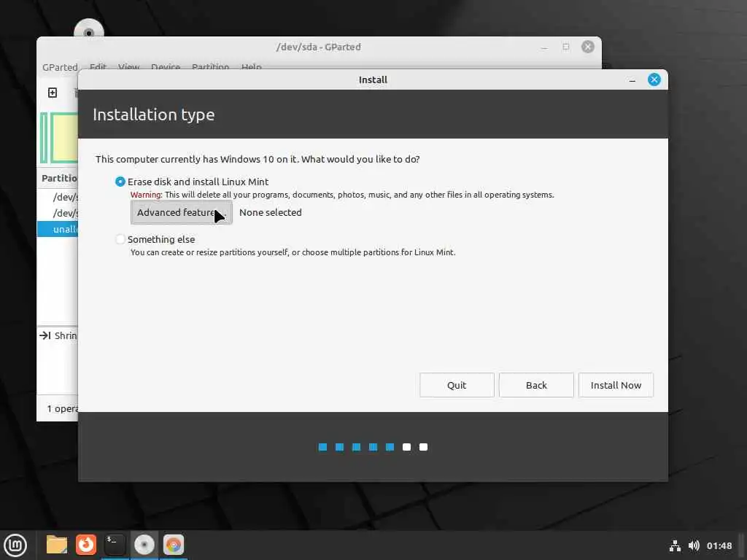Click the 1 operation status text in GParted

coord(62,408)
